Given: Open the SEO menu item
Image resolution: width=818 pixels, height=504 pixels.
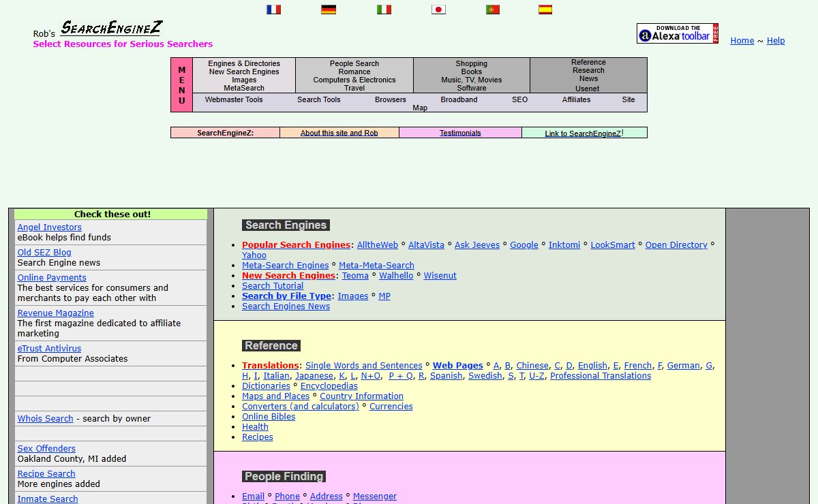Looking at the screenshot, I should [520, 99].
